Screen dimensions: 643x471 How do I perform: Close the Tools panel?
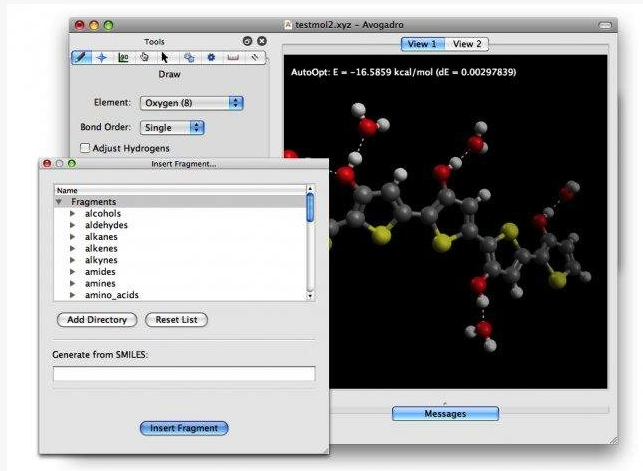click(x=262, y=41)
